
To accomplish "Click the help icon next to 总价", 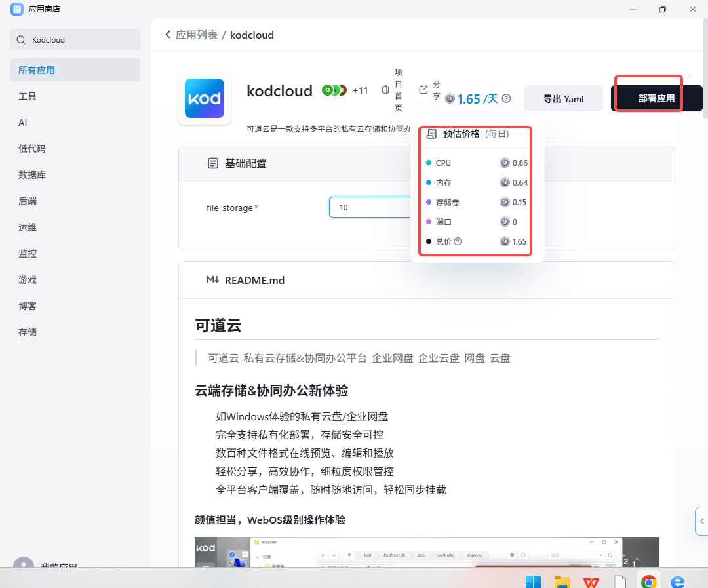I will click(458, 241).
